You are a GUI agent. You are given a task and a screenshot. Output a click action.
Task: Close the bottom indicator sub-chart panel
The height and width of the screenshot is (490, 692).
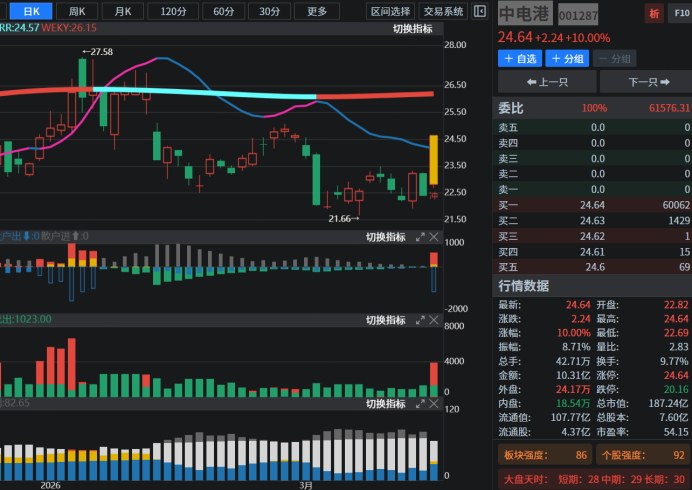point(434,404)
